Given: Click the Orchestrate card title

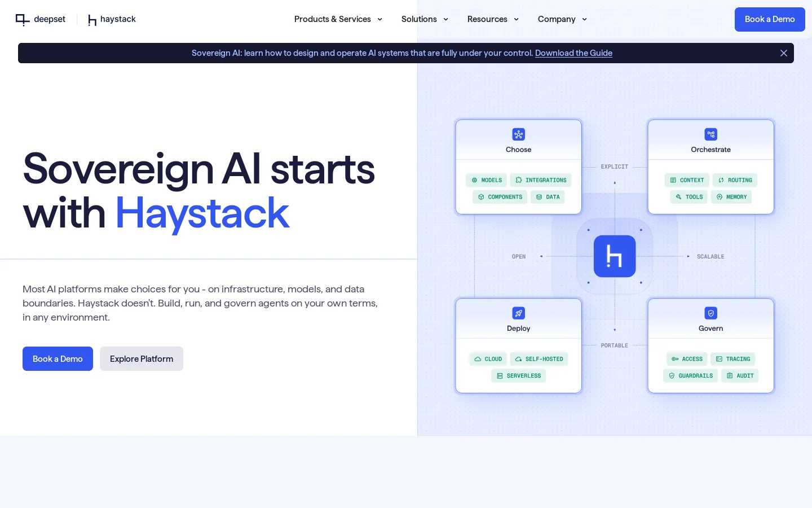Looking at the screenshot, I should 710,150.
